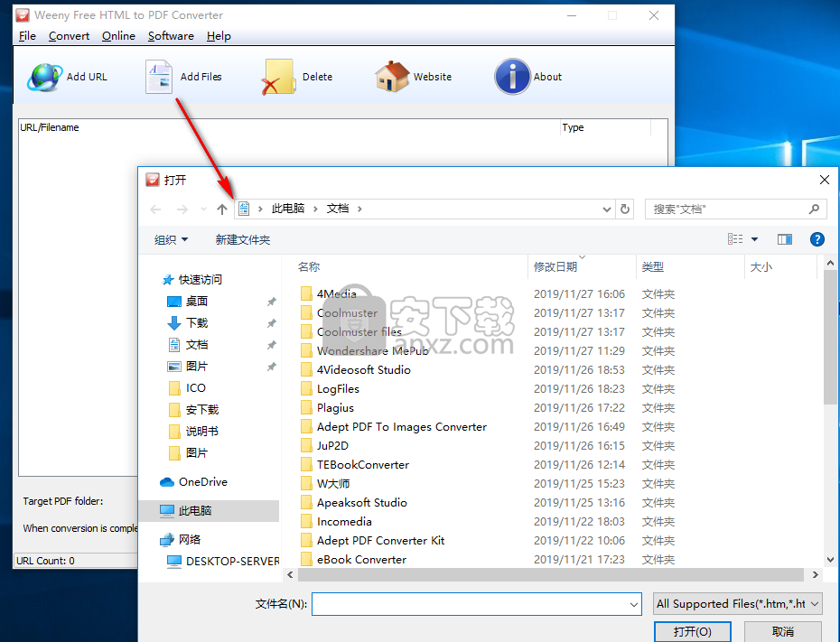Open the Convert menu

(69, 36)
